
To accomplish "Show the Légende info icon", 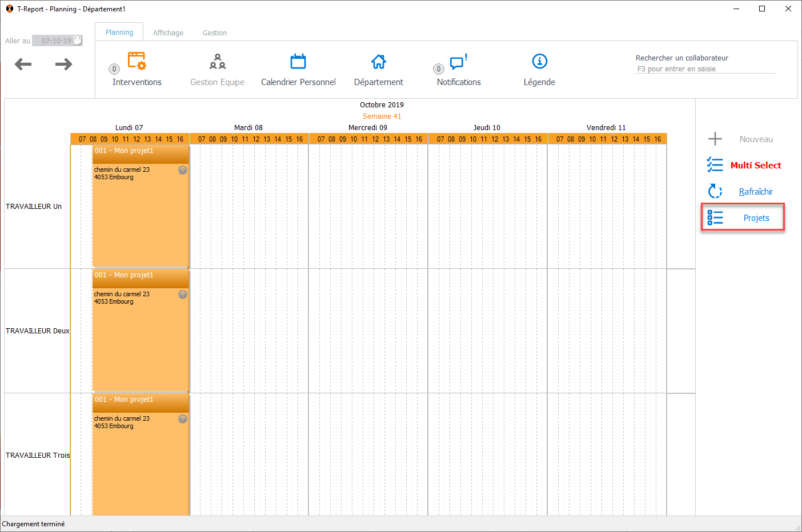I will [539, 61].
